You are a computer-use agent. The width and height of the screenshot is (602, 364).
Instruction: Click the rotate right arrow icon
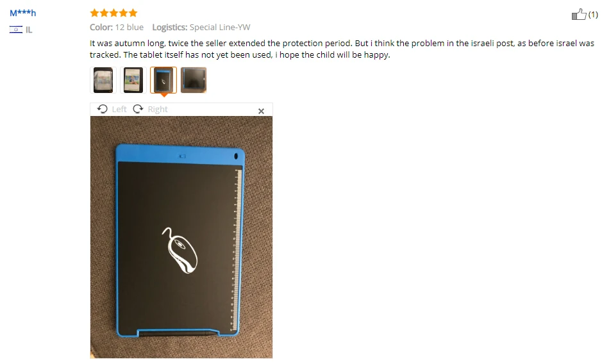point(138,109)
